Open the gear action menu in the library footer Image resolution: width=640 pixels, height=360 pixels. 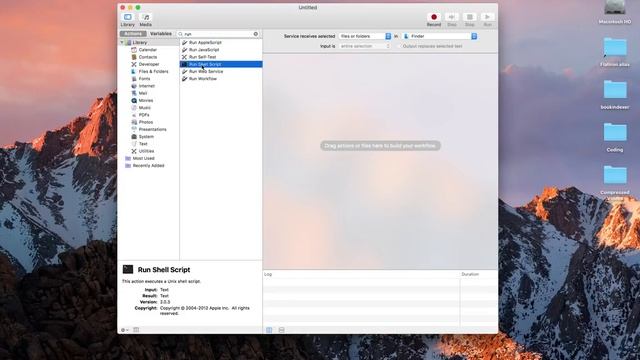click(124, 330)
